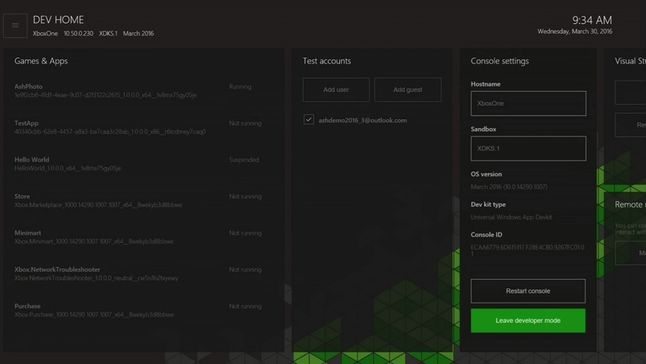Select the Purchase app entry
Viewport: 646px width, 364px height.
[x=138, y=310]
